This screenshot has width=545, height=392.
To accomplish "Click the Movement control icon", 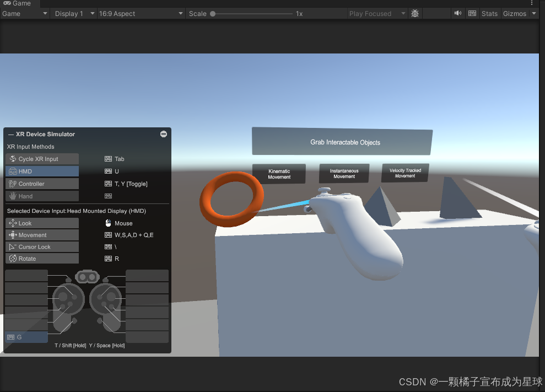I will [x=12, y=235].
